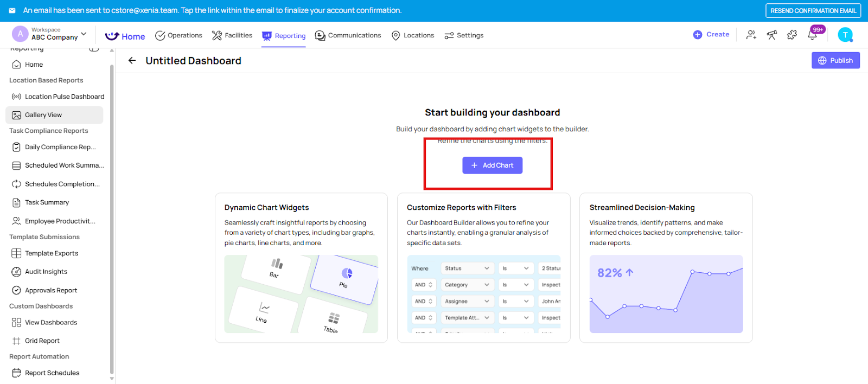The width and height of the screenshot is (868, 384).
Task: Click the sidebar vertical scrollbar
Action: point(112,217)
